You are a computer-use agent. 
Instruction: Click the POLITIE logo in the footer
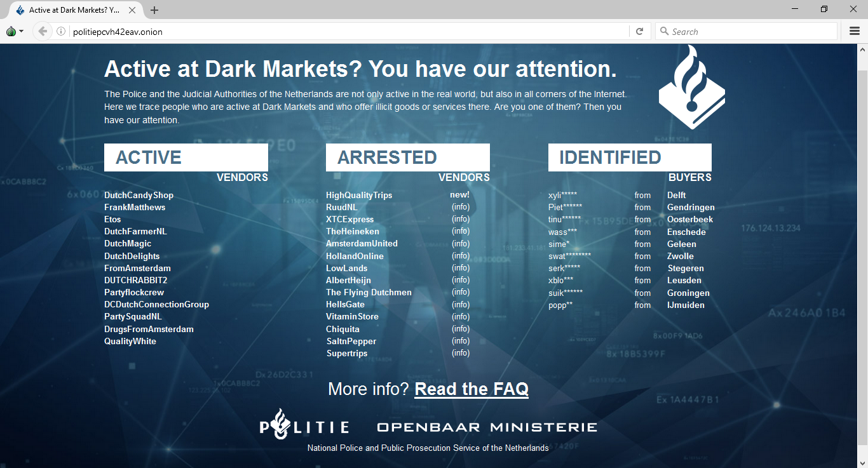click(304, 424)
